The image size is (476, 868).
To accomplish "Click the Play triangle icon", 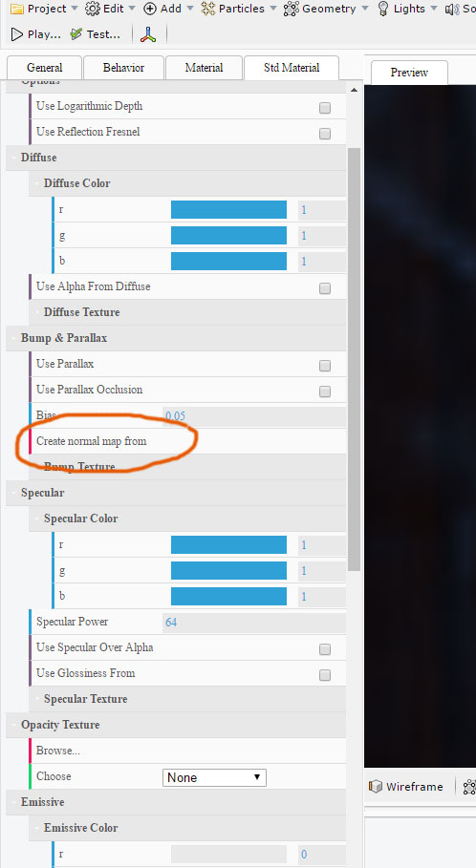I will point(16,34).
